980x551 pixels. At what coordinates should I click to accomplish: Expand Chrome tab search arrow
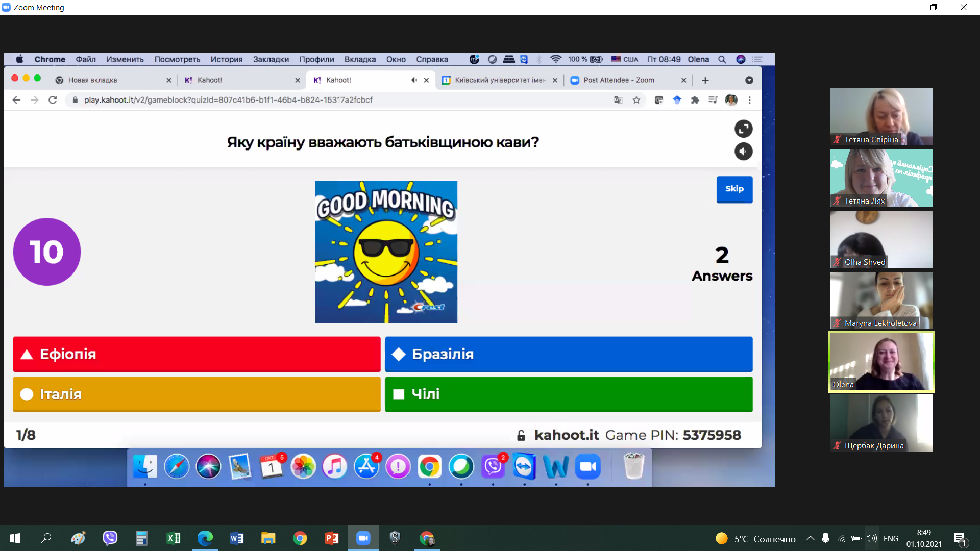tap(749, 80)
